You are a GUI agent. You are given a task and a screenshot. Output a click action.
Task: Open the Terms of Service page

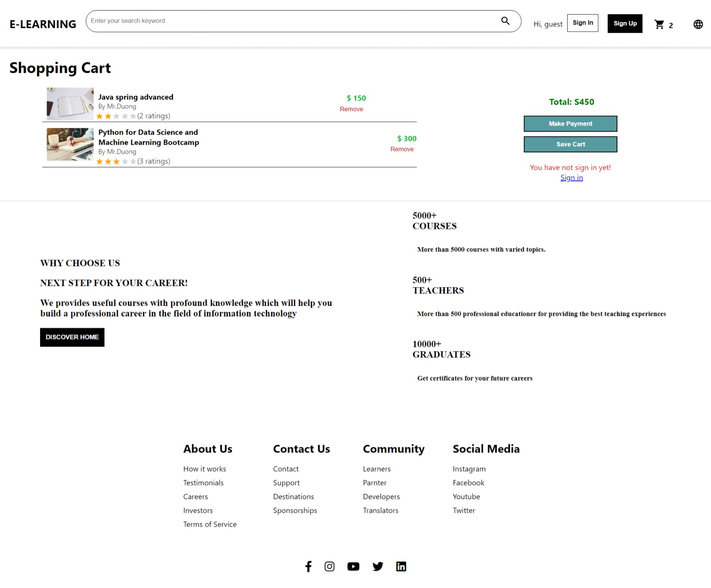pyautogui.click(x=210, y=524)
